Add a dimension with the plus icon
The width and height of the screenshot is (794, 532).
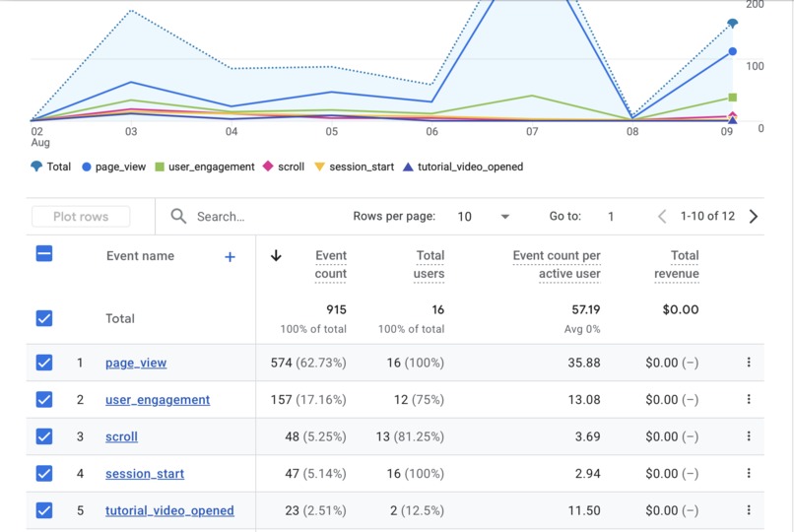coord(230,257)
